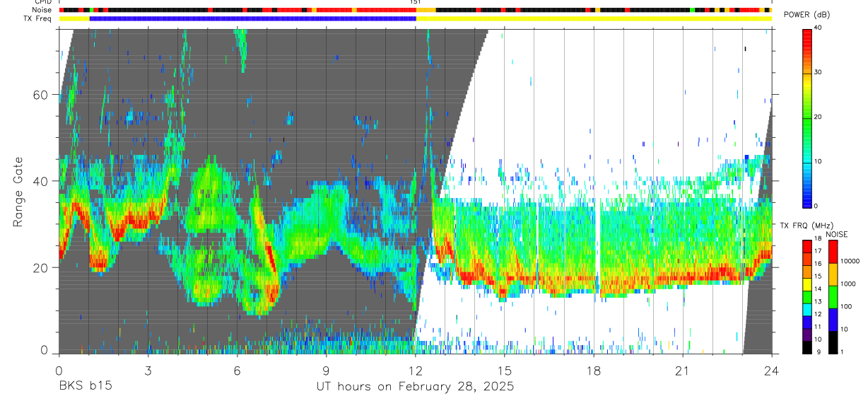Click the NOISE color scale legend
The height and width of the screenshot is (401, 868).
coord(833,297)
